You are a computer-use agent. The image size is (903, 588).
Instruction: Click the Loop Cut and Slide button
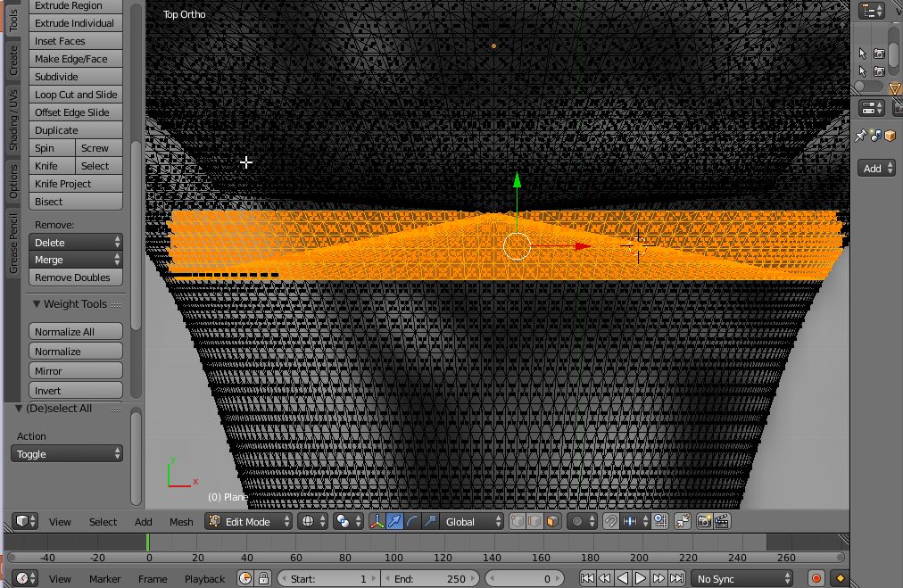tap(76, 95)
